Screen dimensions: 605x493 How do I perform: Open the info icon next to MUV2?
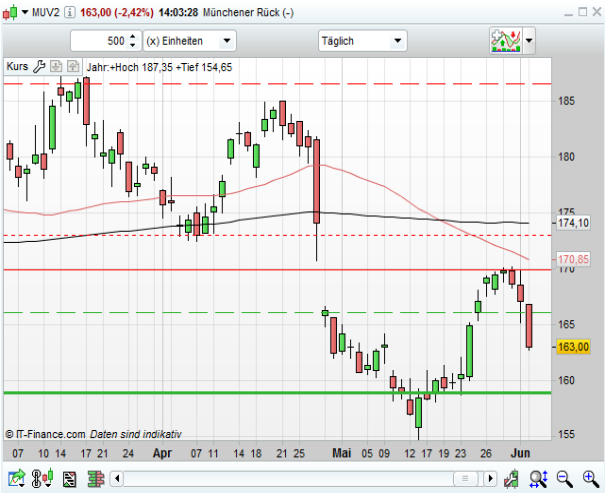click(x=69, y=12)
